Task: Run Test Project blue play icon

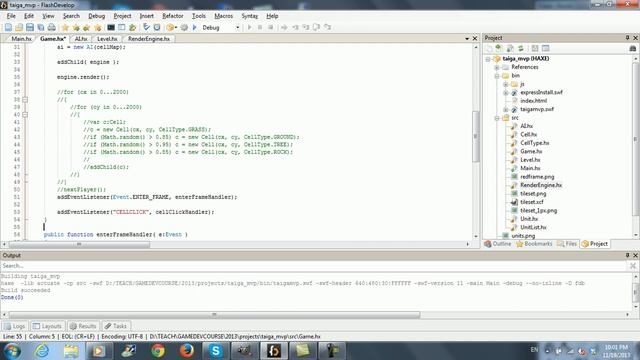Action: pyautogui.click(x=195, y=27)
